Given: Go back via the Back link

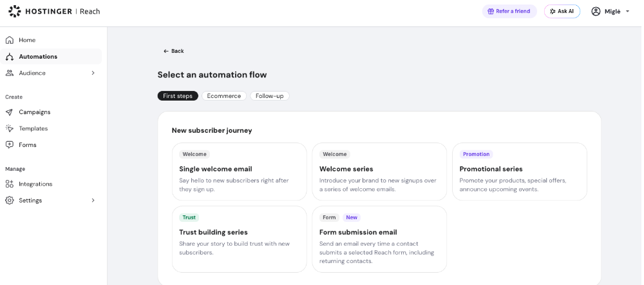Looking at the screenshot, I should (174, 51).
